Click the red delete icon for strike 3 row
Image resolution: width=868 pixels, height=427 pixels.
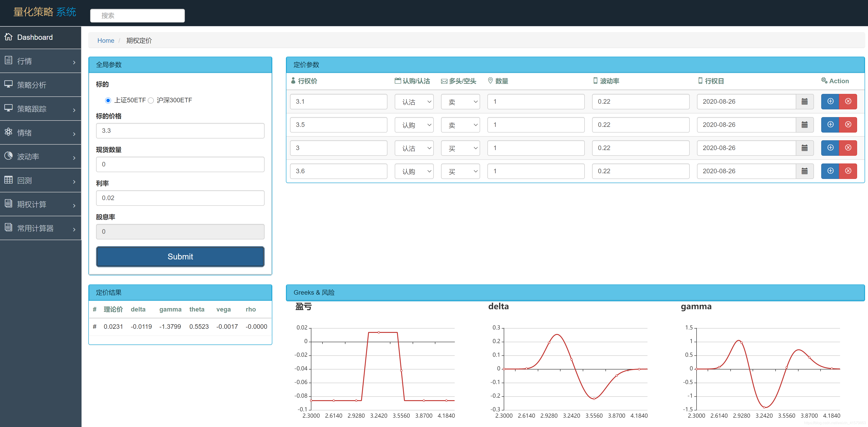click(x=848, y=148)
